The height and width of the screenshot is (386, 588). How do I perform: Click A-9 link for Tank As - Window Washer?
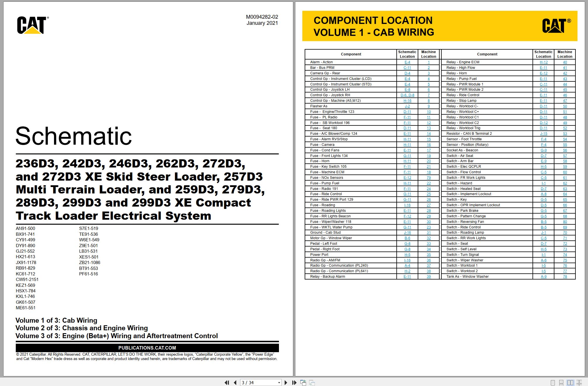click(543, 277)
